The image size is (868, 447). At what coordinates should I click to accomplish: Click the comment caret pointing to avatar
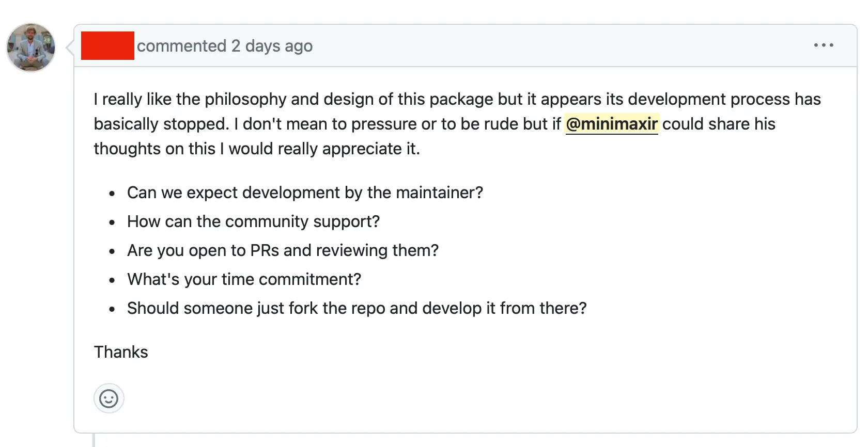pos(70,47)
